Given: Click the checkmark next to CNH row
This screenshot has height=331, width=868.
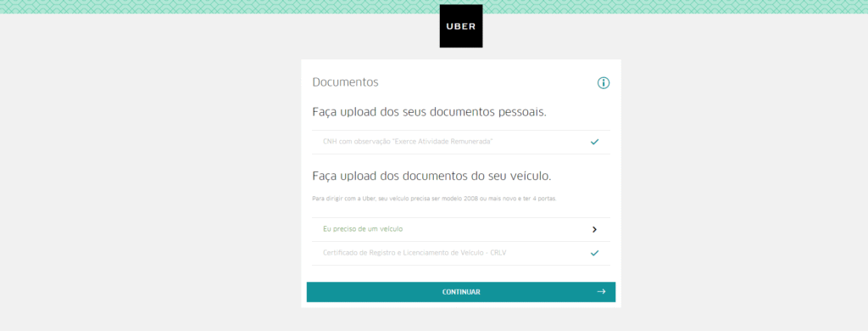Looking at the screenshot, I should coord(594,142).
